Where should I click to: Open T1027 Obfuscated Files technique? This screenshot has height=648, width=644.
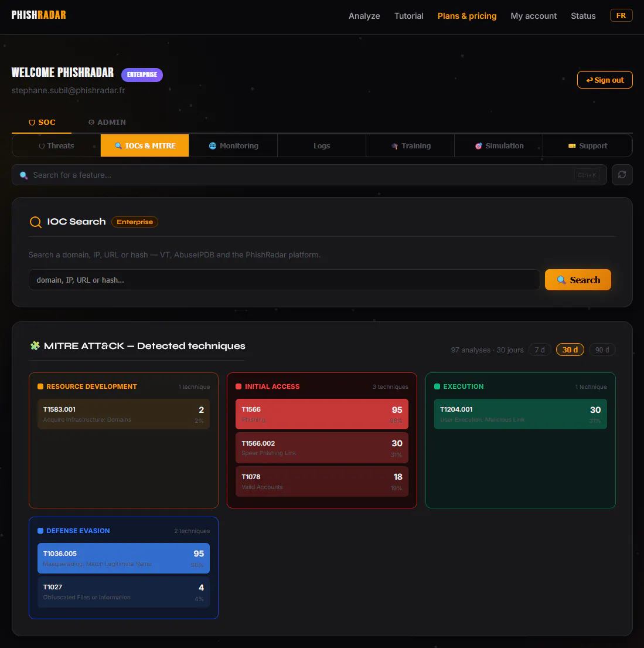(x=124, y=592)
